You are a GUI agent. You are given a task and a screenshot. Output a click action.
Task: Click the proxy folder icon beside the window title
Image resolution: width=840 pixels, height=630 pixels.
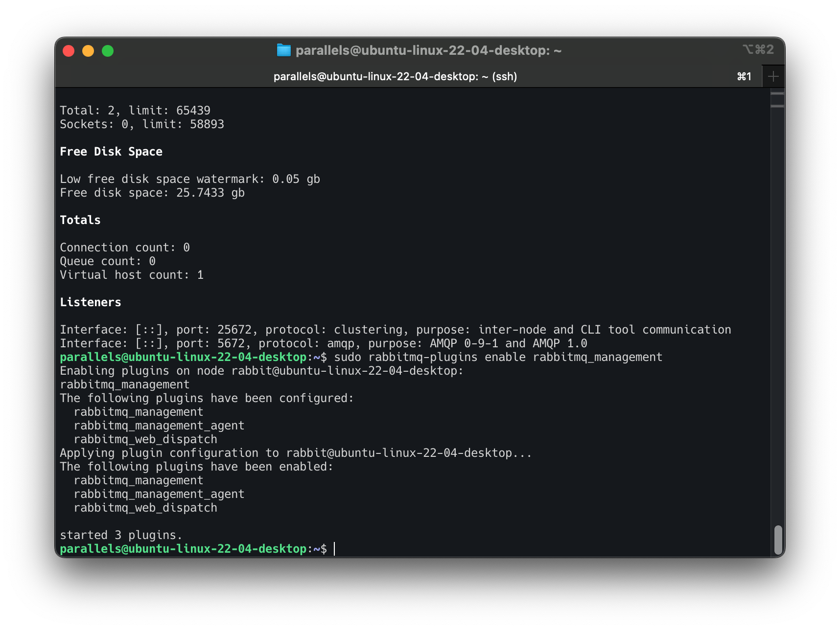(285, 50)
